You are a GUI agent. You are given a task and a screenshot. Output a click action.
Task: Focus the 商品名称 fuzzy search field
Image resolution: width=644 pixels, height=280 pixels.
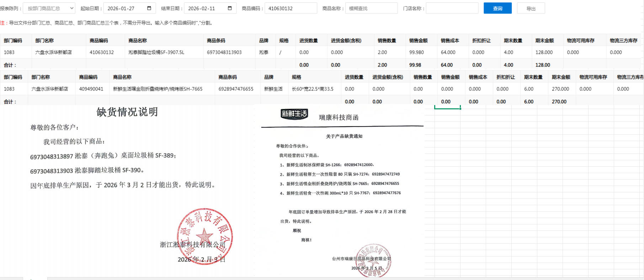pos(371,8)
